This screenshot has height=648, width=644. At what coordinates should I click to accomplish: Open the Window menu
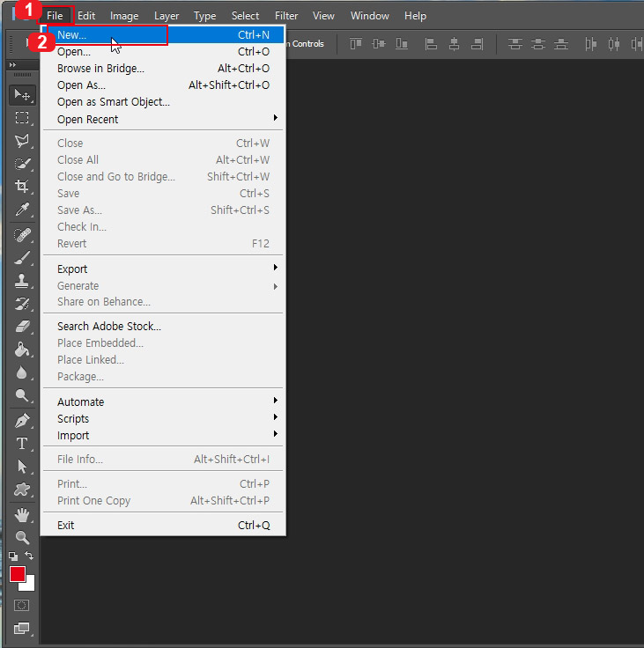pos(370,16)
